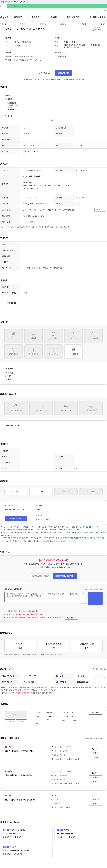
Task: Click upper 고용24 입사지원 button
Action: click(63, 73)
